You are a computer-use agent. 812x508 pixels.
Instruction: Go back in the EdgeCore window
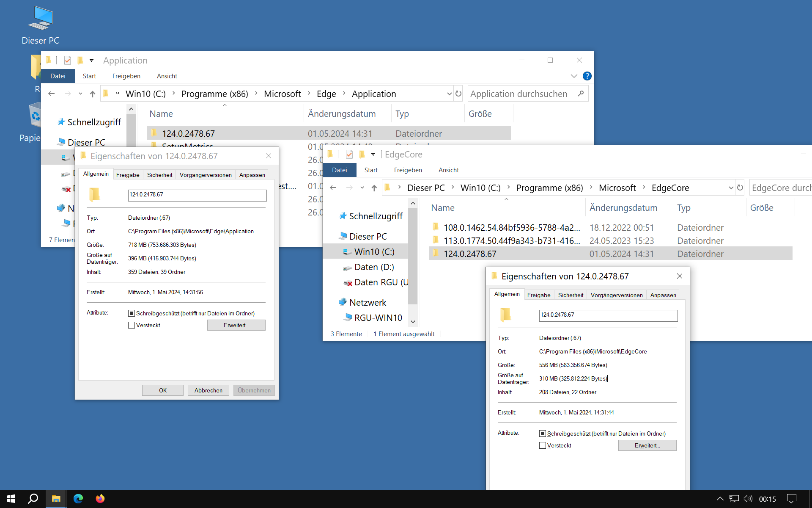tap(333, 188)
